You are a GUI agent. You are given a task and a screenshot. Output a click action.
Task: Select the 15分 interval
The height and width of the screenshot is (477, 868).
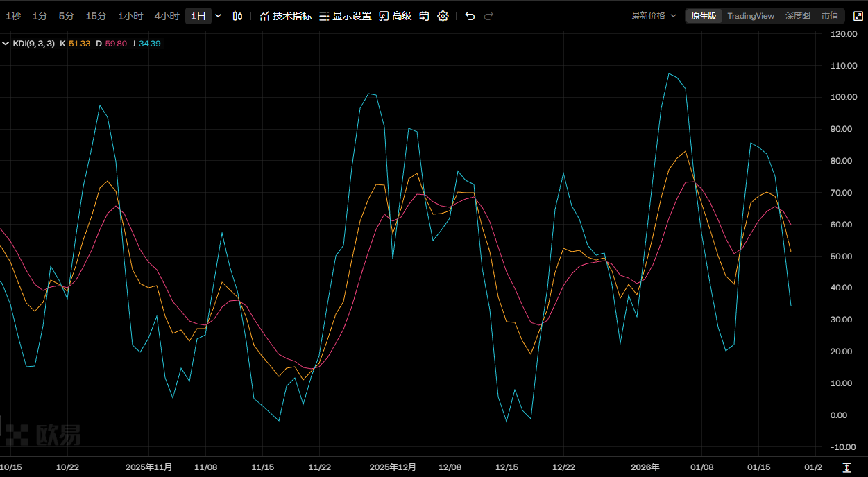96,16
